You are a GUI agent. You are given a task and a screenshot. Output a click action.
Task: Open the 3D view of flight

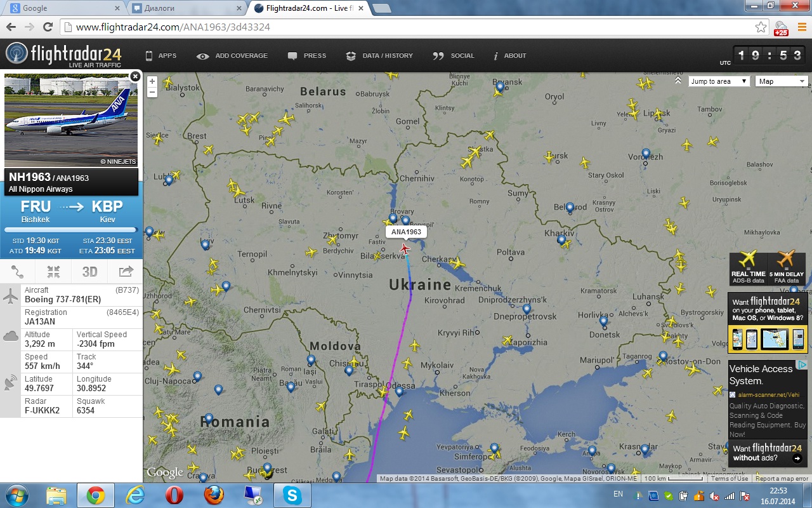click(x=89, y=272)
